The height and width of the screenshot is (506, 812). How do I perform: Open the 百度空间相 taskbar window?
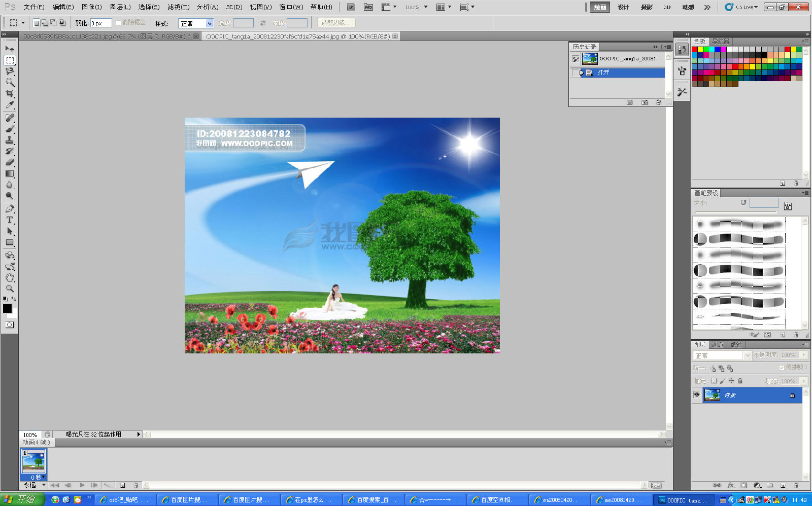pos(497,500)
